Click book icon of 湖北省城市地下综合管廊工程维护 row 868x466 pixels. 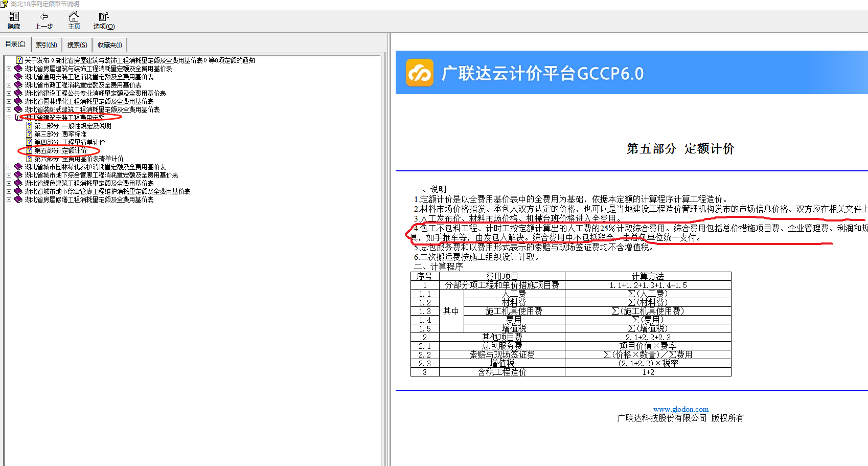tap(18, 191)
